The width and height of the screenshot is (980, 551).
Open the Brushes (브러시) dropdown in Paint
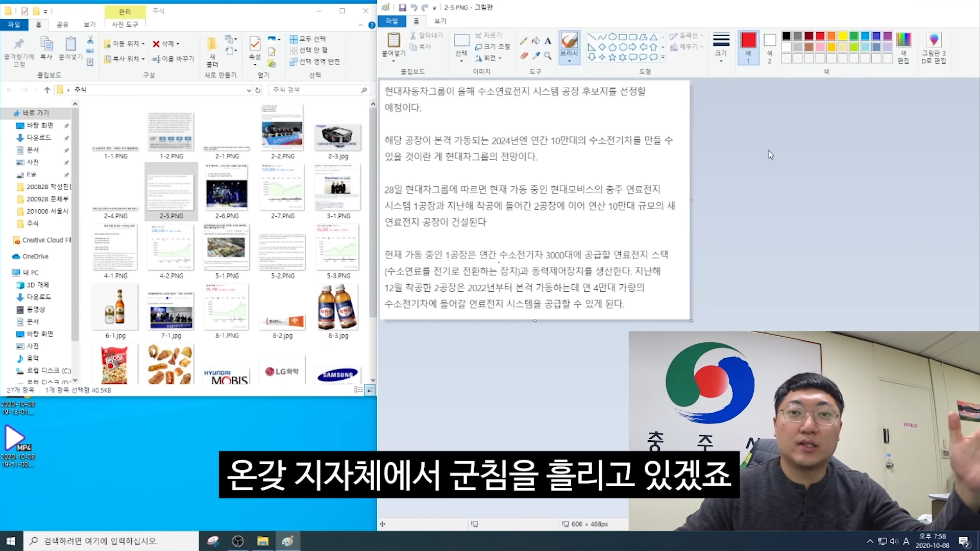pos(569,60)
